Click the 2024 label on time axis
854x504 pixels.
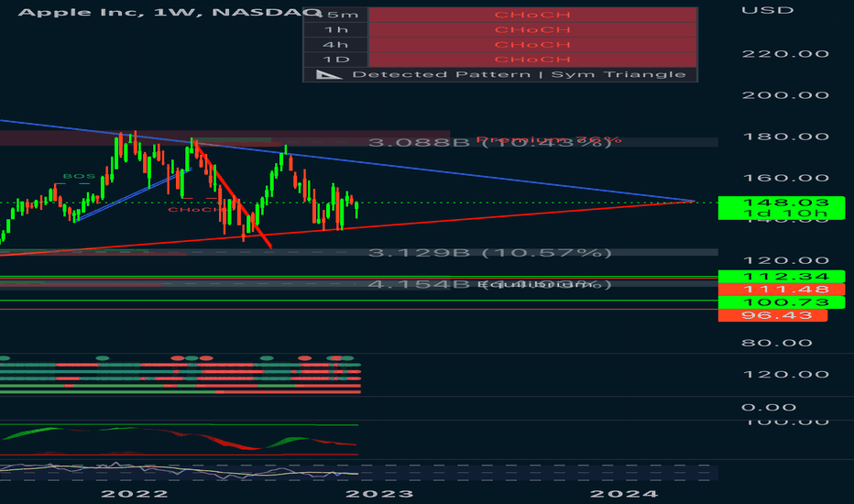click(x=624, y=494)
